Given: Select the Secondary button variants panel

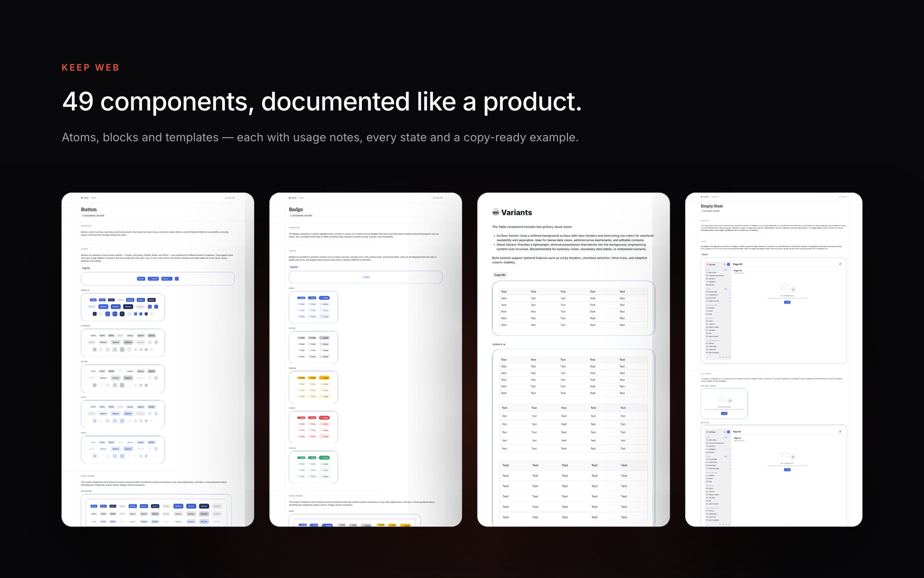Looking at the screenshot, I should pos(123,343).
